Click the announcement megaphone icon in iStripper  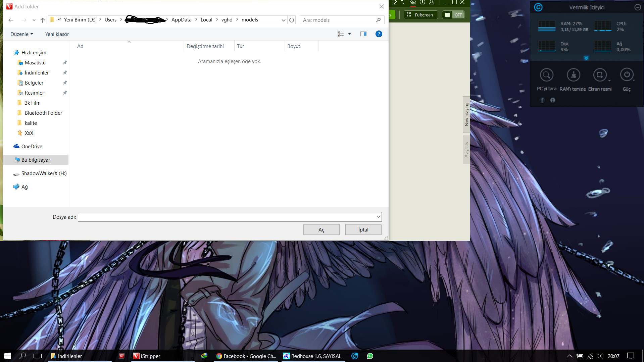403,2
